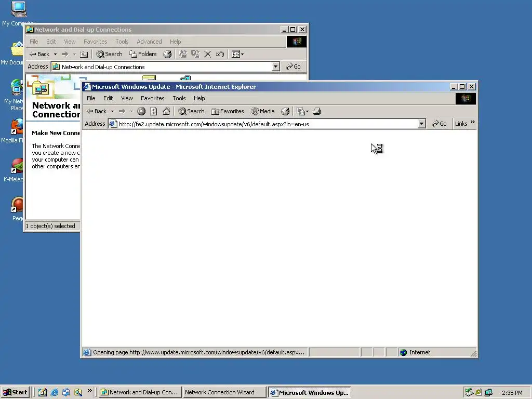Launch Outlook Express from quick launch
This screenshot has height=399, width=532.
coord(66,392)
